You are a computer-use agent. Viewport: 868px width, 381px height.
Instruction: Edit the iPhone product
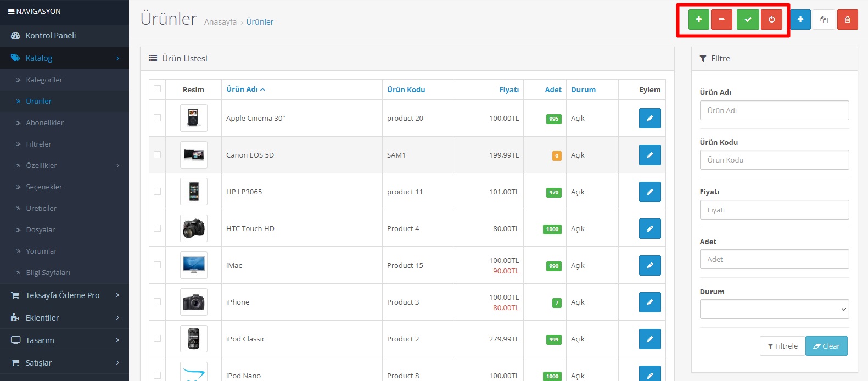pos(650,302)
